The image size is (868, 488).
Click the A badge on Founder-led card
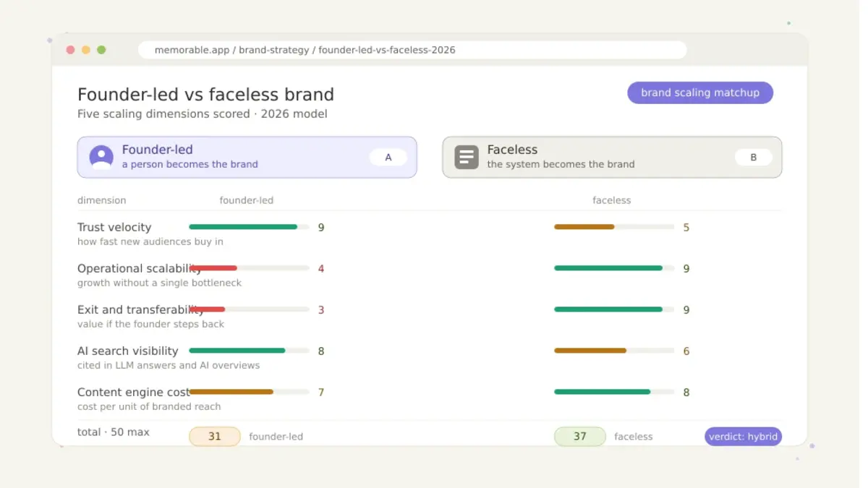[388, 157]
